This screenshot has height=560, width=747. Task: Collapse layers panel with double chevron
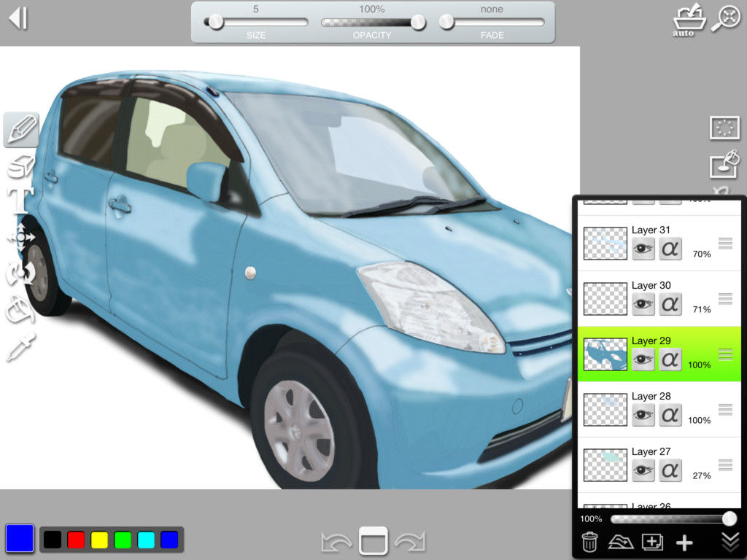tap(729, 542)
